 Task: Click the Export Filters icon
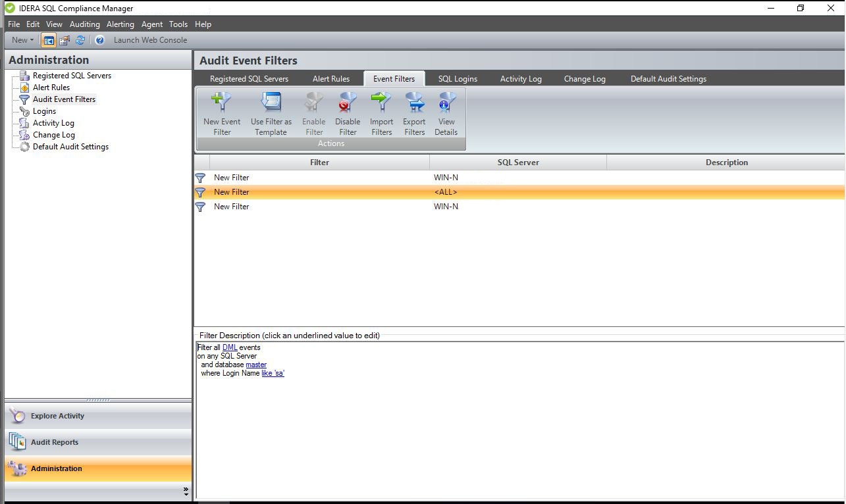click(414, 103)
